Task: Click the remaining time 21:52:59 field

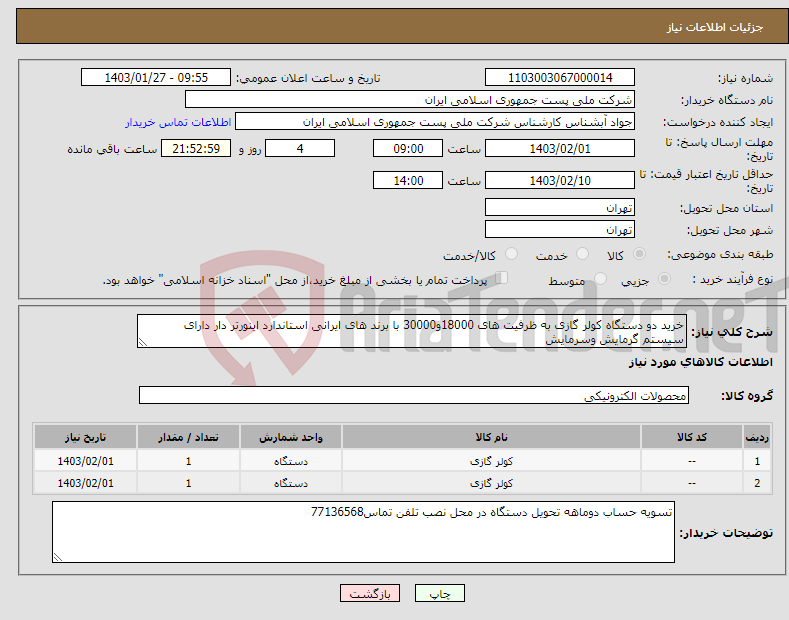Action: point(196,148)
